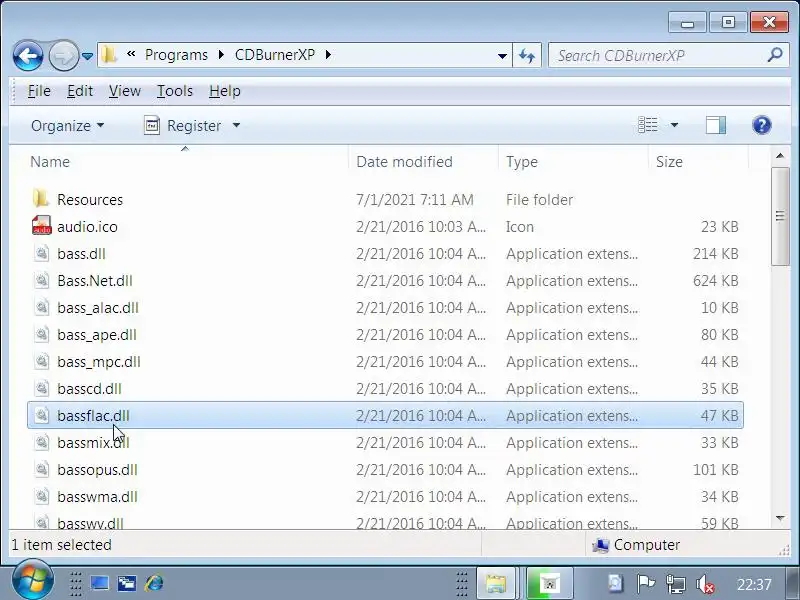Switch to the Explorer folder taskbar button
This screenshot has width=800, height=600.
(495, 583)
